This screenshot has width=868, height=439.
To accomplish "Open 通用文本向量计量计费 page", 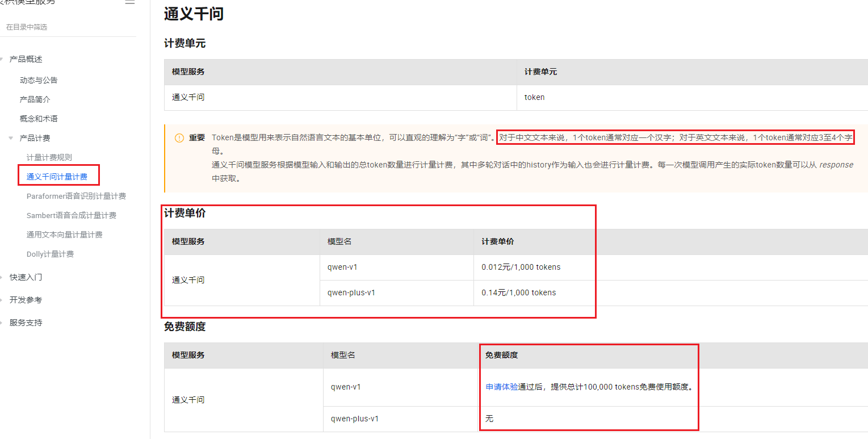I will [x=65, y=235].
